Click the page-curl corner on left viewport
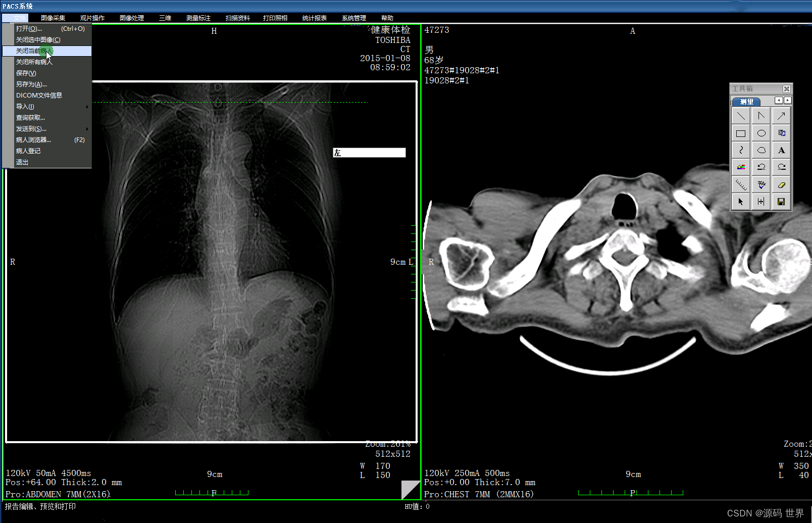 tap(411, 490)
